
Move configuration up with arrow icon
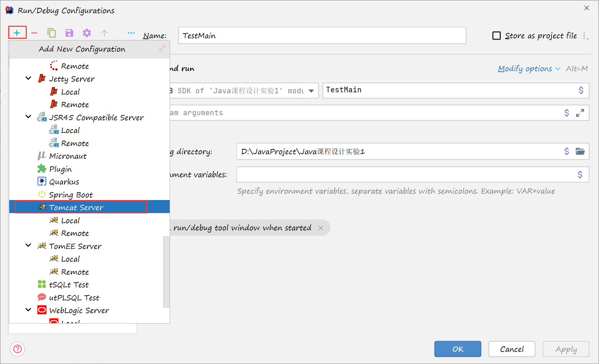[x=104, y=33]
